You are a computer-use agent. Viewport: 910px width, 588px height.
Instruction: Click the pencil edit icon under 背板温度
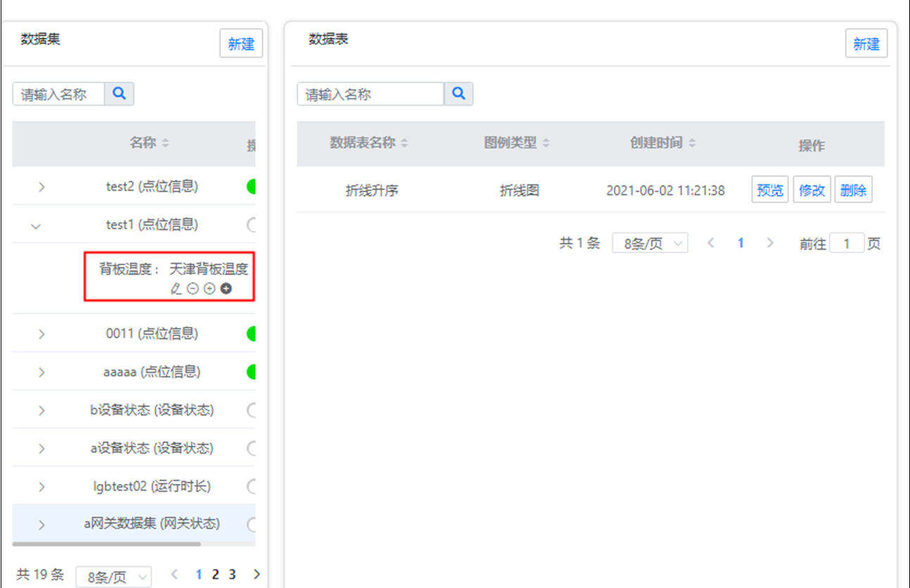pyautogui.click(x=176, y=288)
